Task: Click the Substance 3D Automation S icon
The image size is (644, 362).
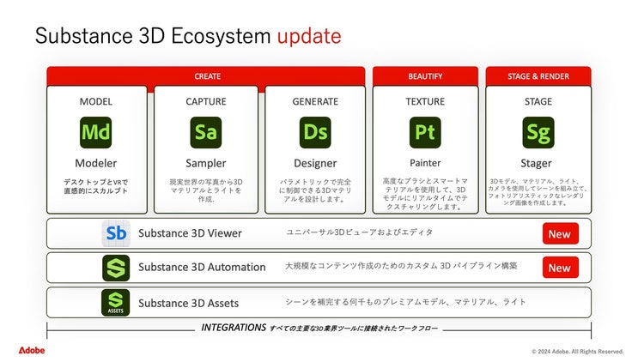Action: pos(116,268)
